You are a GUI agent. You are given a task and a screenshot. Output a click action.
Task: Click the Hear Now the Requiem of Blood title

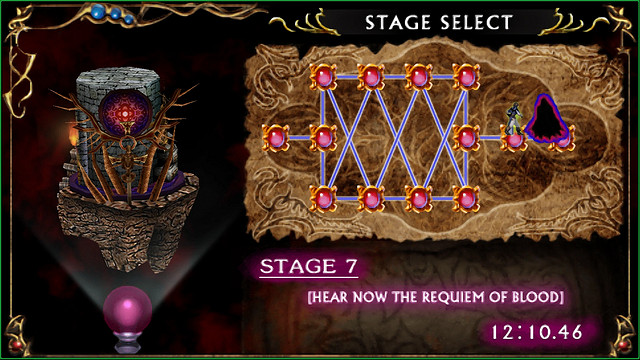pos(436,297)
